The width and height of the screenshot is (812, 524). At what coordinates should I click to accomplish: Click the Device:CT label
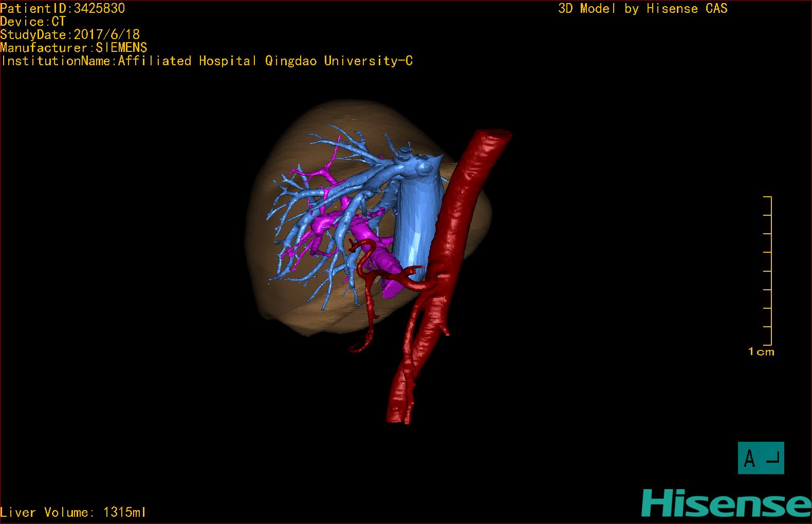33,22
